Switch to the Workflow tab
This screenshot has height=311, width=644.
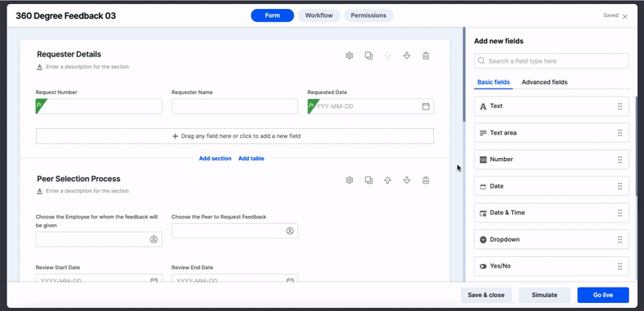[319, 15]
